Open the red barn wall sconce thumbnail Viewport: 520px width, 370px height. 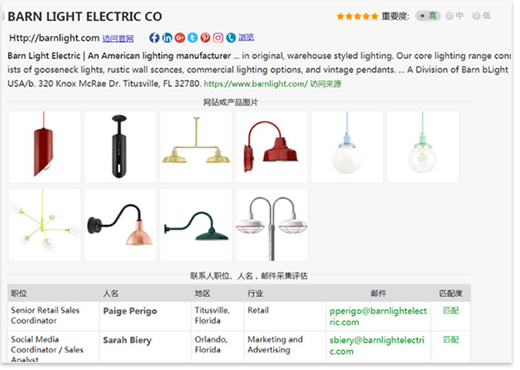(272, 147)
